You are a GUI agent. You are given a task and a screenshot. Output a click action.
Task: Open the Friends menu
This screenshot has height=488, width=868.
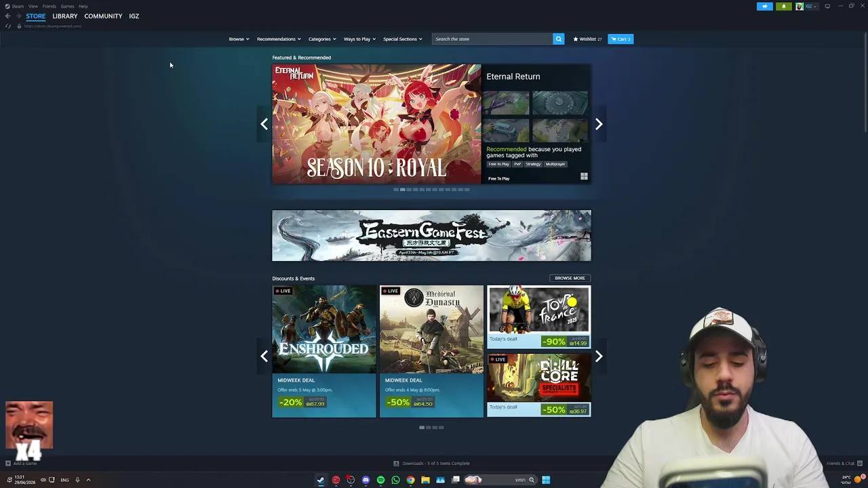tap(49, 6)
